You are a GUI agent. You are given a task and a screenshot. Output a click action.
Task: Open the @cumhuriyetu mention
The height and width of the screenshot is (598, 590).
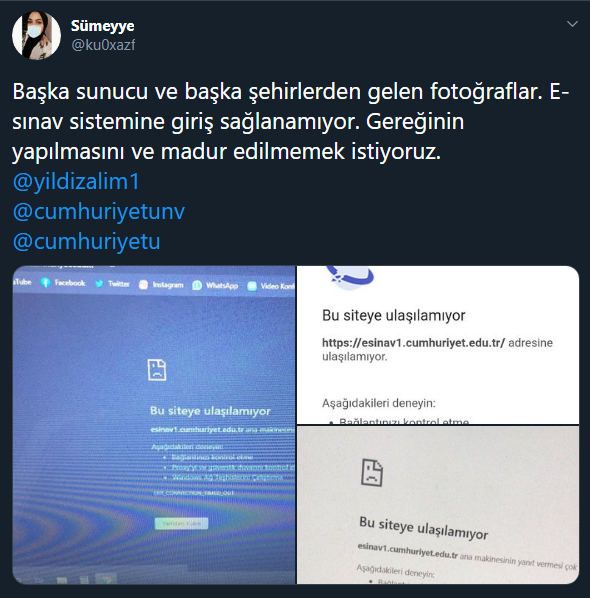pos(86,242)
